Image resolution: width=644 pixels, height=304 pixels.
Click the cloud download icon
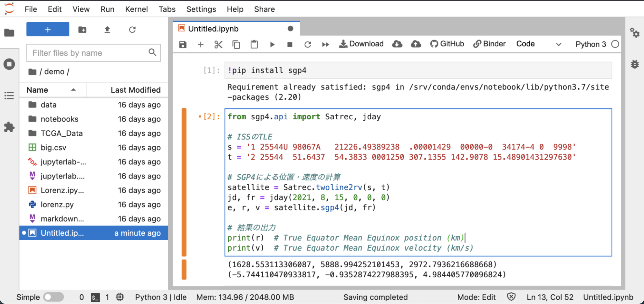397,44
